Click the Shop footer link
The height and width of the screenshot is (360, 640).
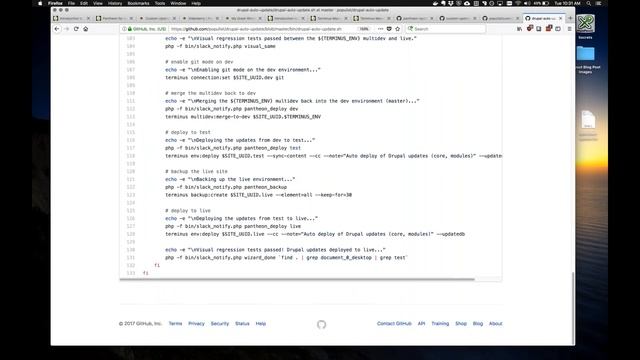(461, 324)
